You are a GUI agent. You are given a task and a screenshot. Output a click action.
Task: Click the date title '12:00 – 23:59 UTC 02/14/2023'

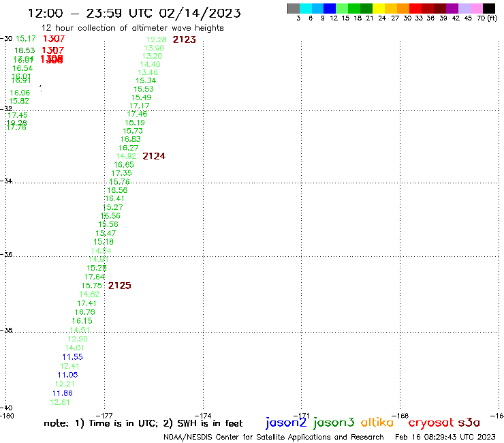coord(134,13)
